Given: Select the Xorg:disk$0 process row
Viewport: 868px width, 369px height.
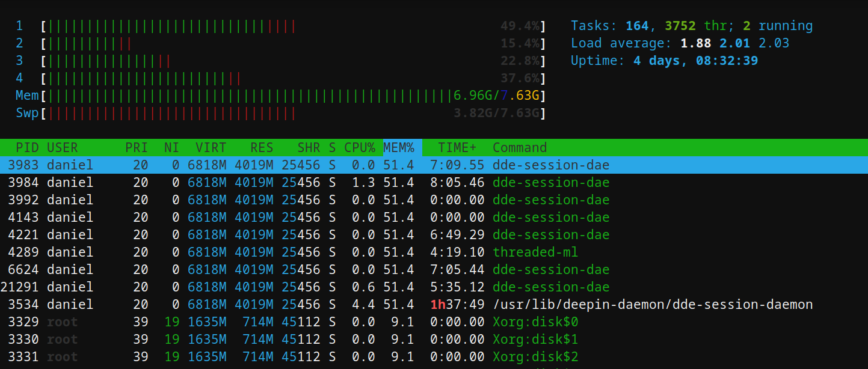Looking at the screenshot, I should (434, 322).
